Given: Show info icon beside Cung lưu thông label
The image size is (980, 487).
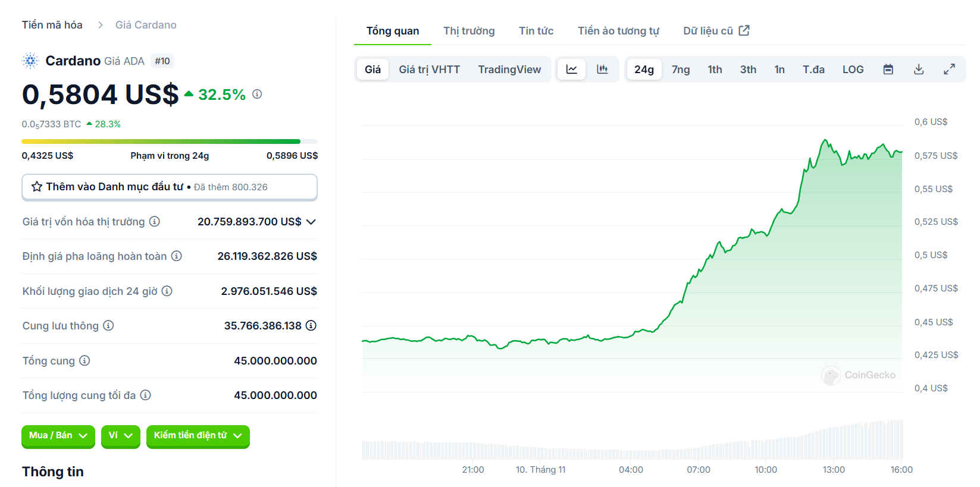Looking at the screenshot, I should coord(108,325).
